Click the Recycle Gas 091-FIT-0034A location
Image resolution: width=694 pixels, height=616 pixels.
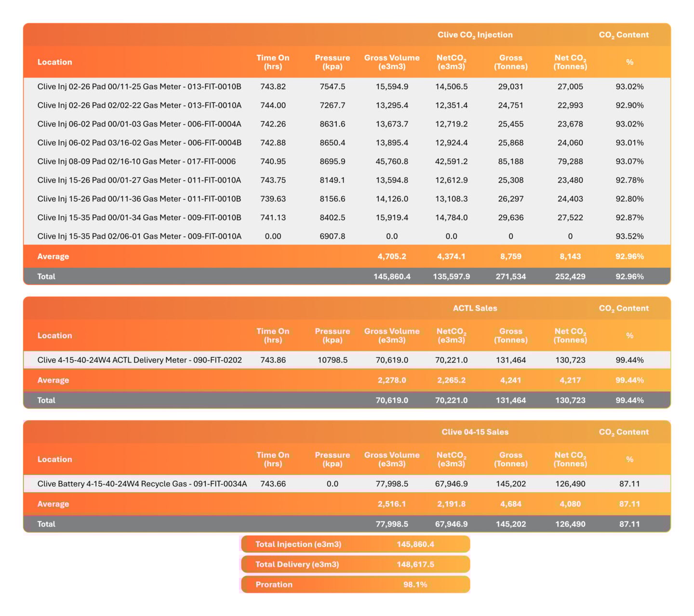[142, 484]
